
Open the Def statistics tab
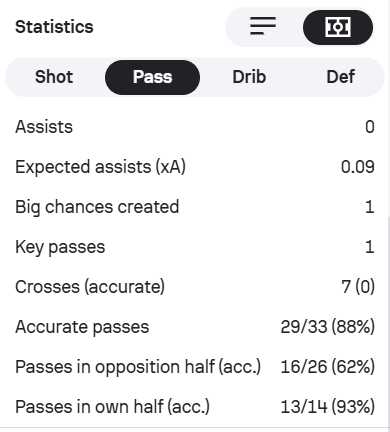(x=340, y=77)
